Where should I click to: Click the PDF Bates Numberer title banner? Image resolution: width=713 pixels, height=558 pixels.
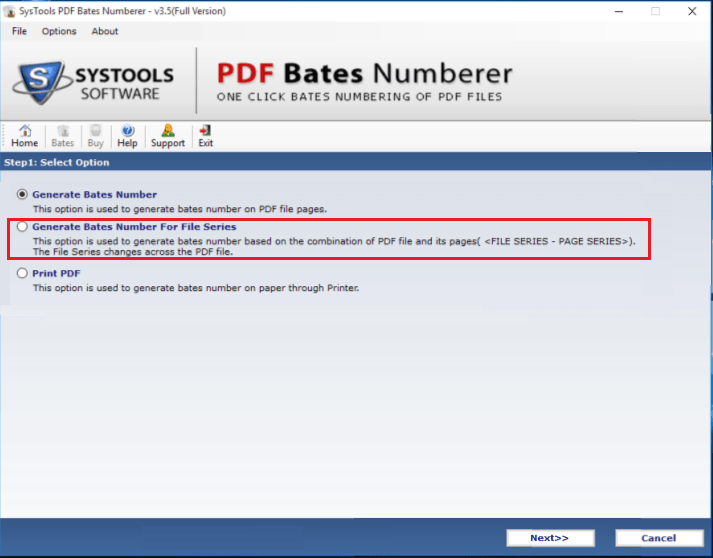364,81
